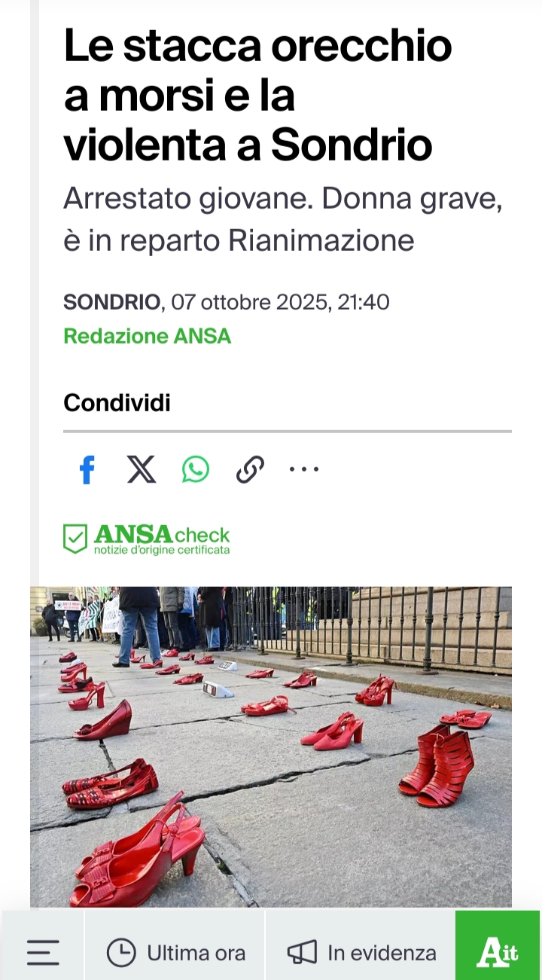
Task: Click the notizie d'origine certificata caption
Action: tap(162, 550)
